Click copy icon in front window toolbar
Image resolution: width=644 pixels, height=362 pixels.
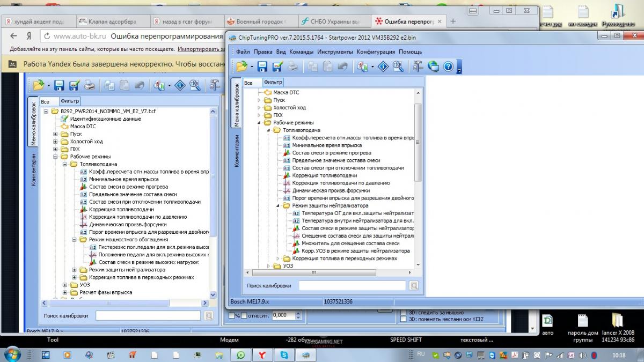click(x=312, y=67)
